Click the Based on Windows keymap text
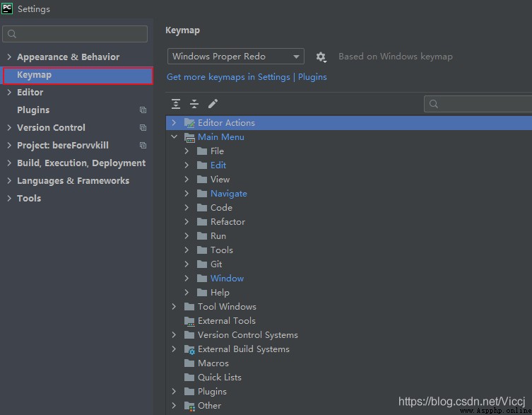This screenshot has height=415, width=532. [396, 57]
